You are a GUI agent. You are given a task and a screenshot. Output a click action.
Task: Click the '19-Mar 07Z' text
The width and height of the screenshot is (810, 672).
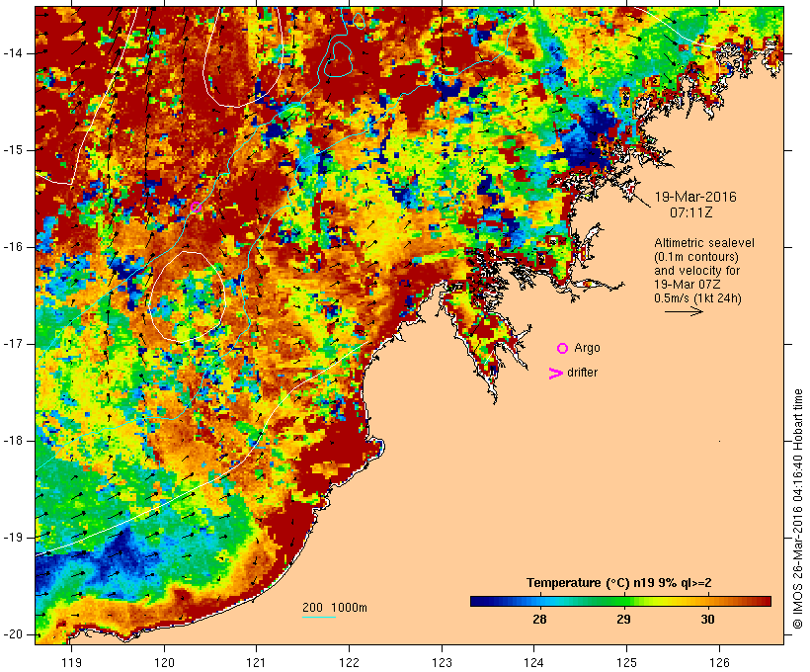pos(688,285)
